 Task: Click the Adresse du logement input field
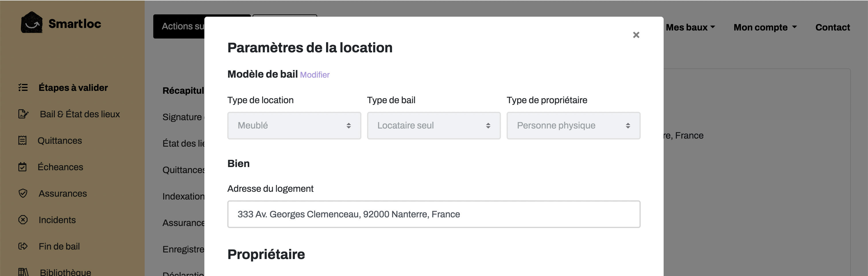tap(434, 214)
